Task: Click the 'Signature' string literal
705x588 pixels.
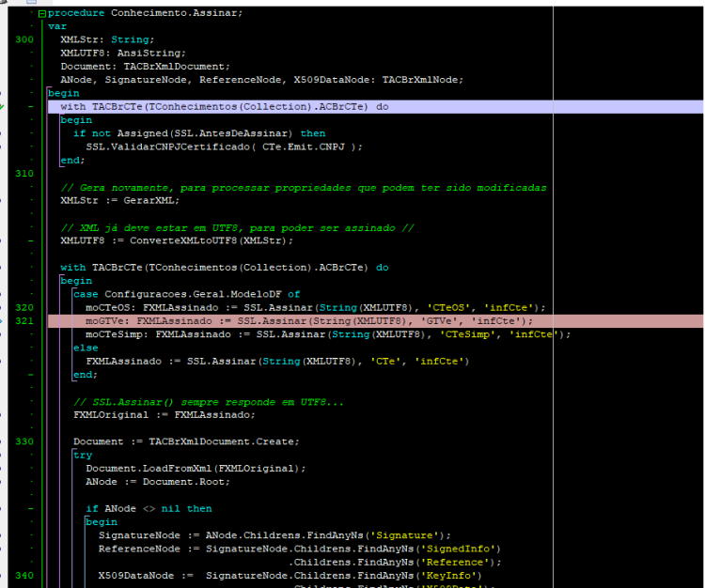Action: 404,535
